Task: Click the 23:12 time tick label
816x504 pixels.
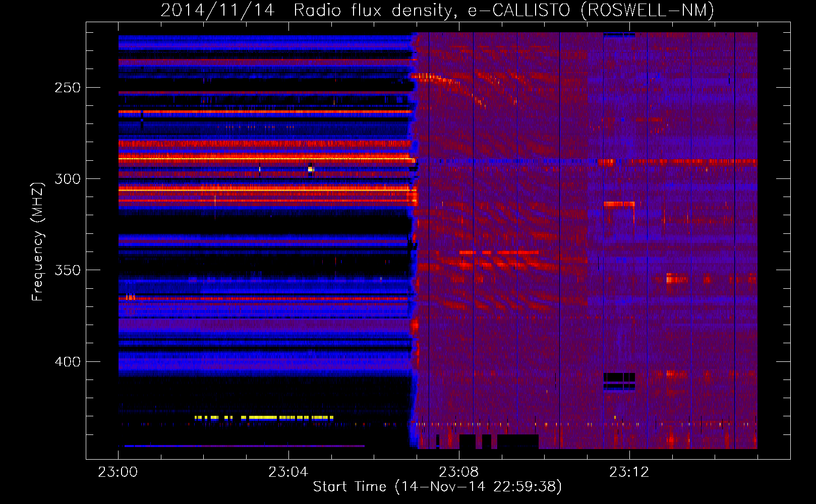Action: point(629,472)
